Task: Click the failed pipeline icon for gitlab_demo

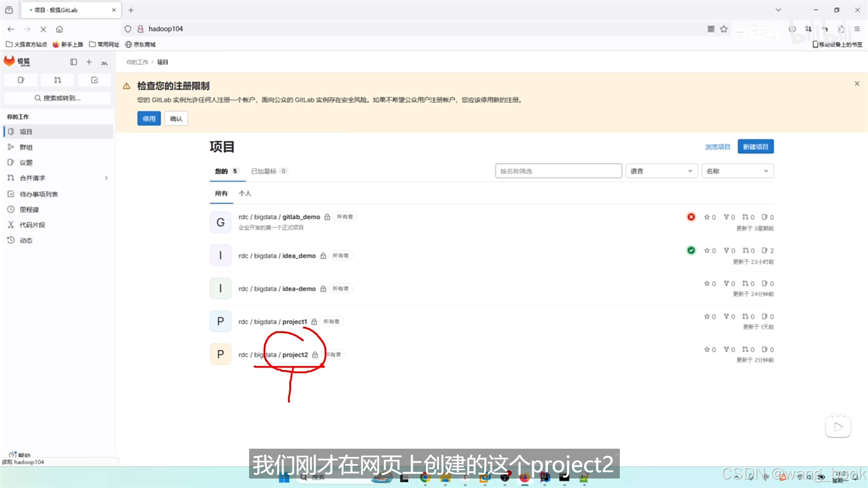Action: [x=691, y=217]
